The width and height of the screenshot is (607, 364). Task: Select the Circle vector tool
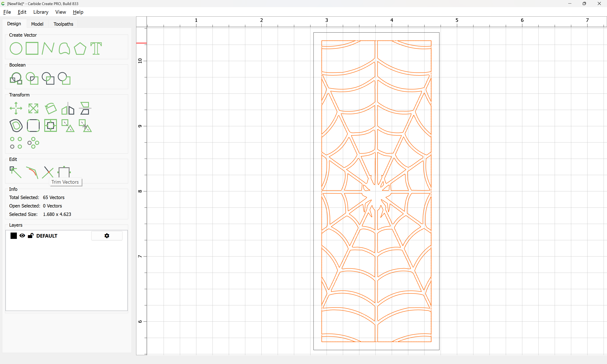point(16,49)
